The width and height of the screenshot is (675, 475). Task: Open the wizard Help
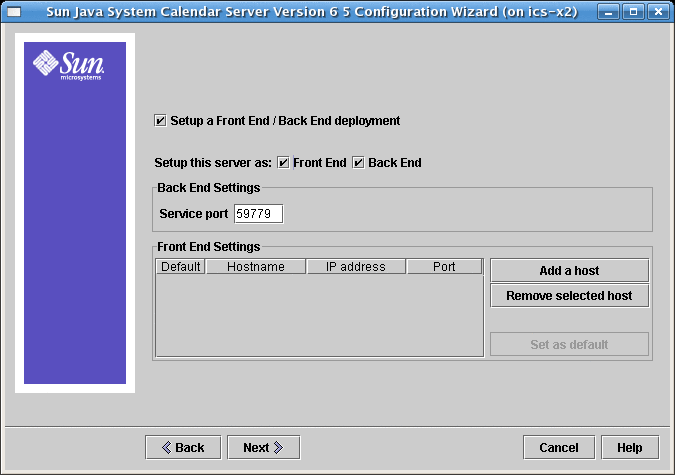pos(630,447)
